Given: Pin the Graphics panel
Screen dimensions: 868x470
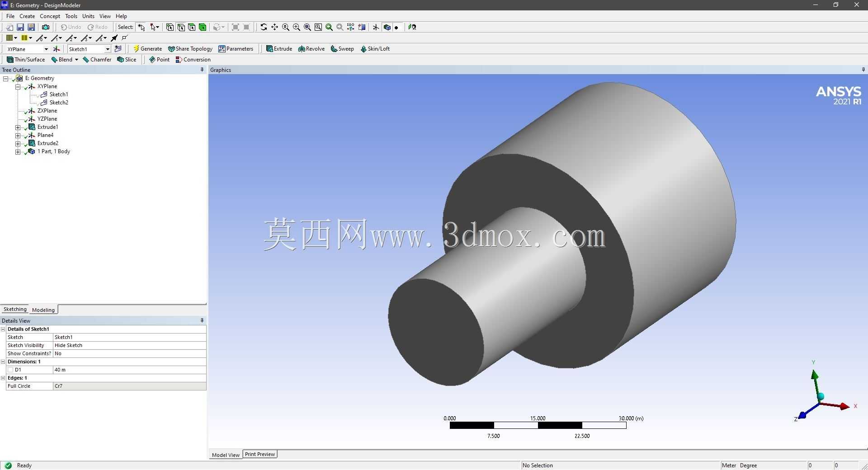Looking at the screenshot, I should coord(863,70).
